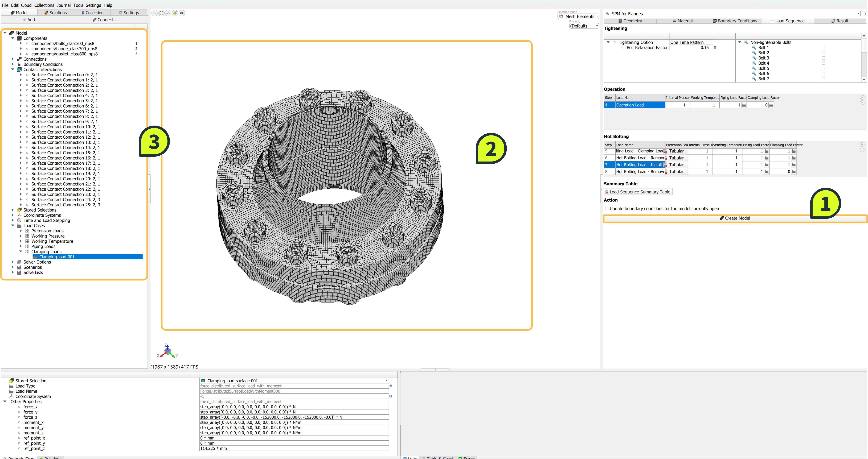Check the Bolt 4 non-tightenable checkbox
The width and height of the screenshot is (868, 459).
tap(823, 63)
